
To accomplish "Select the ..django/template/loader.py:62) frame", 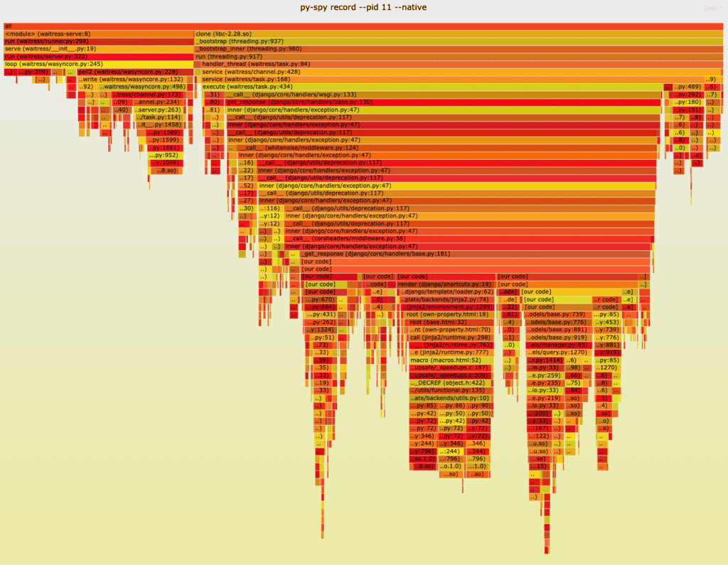I will coord(446,292).
